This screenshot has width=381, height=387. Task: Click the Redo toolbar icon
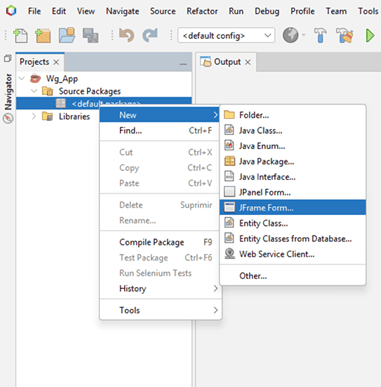pyautogui.click(x=150, y=35)
